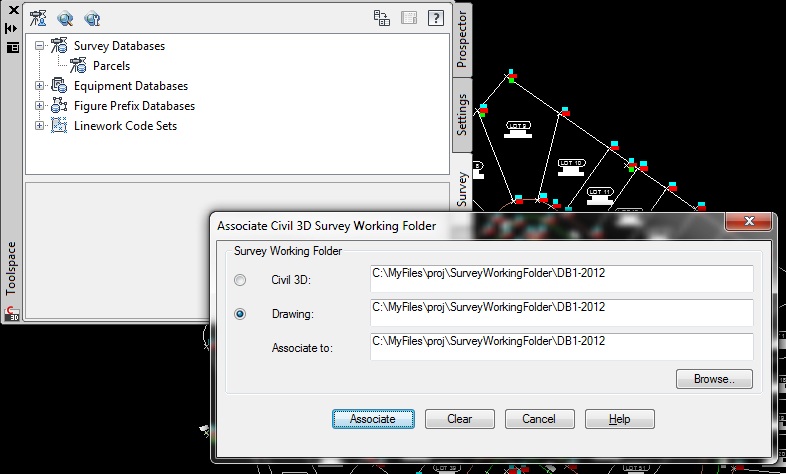Switch to the Prospector tab
The width and height of the screenshot is (786, 474).
pyautogui.click(x=462, y=40)
